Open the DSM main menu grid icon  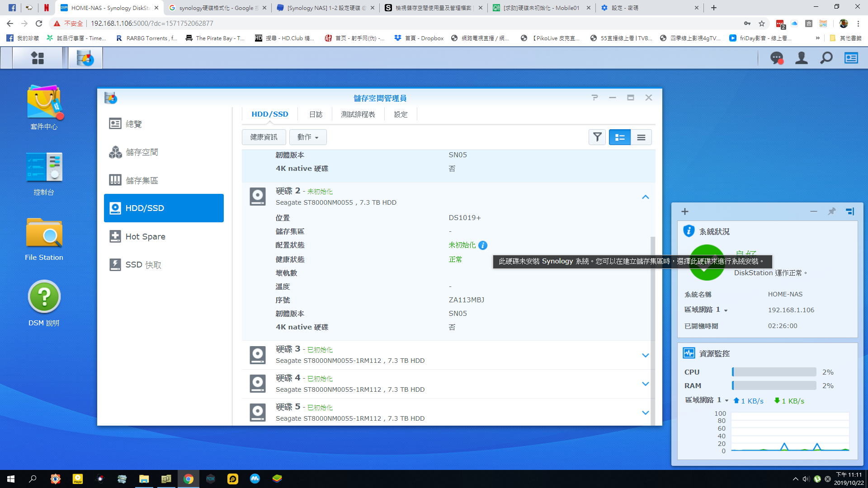coord(38,58)
